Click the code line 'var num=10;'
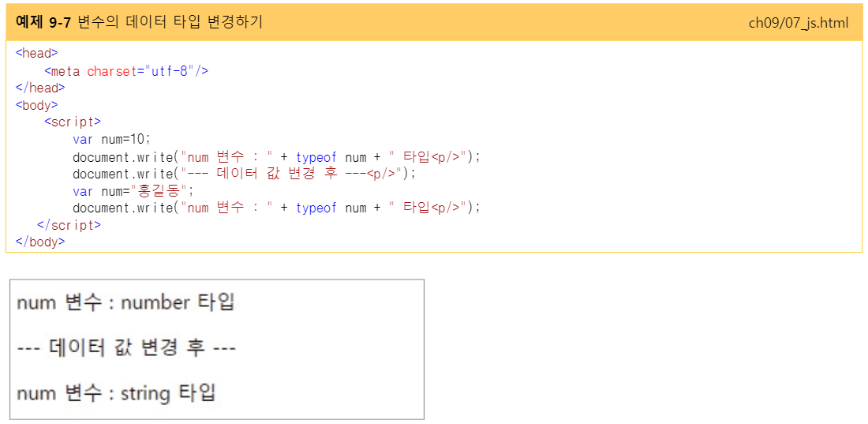 click(x=111, y=139)
